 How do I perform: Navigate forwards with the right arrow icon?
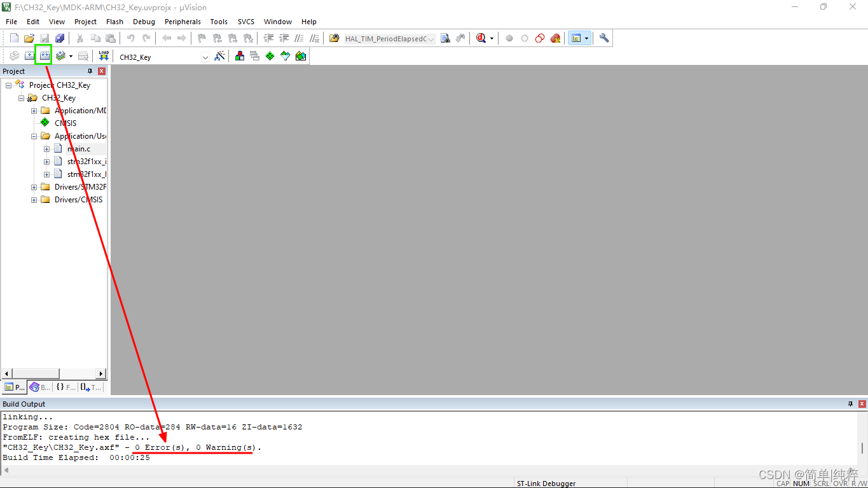pos(182,38)
